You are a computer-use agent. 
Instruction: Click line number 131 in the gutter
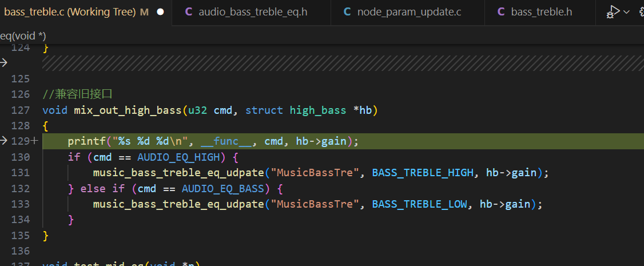[21, 172]
